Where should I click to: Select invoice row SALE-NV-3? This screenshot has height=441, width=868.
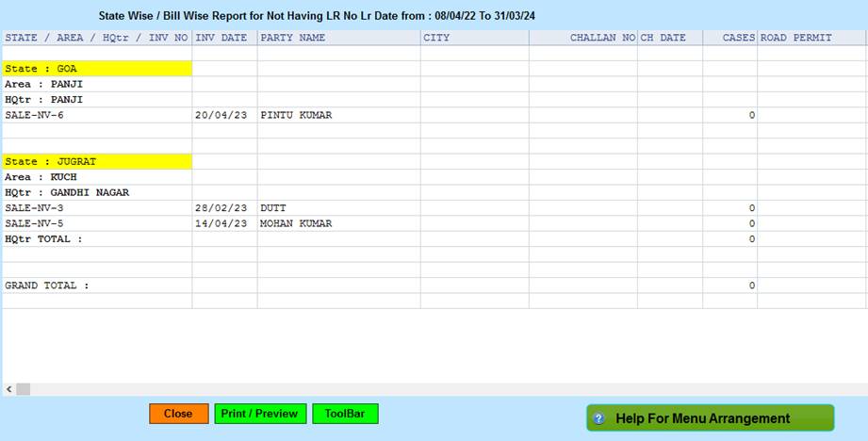coord(34,207)
